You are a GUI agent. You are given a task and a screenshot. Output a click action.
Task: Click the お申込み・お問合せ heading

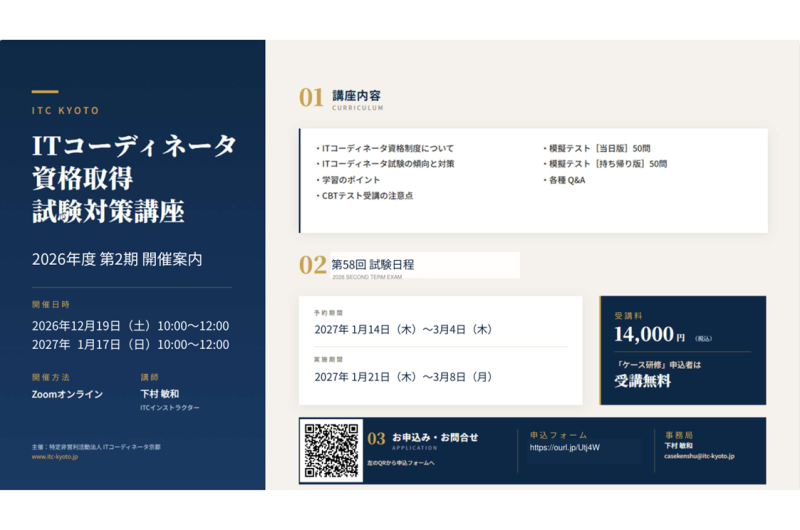point(435,437)
